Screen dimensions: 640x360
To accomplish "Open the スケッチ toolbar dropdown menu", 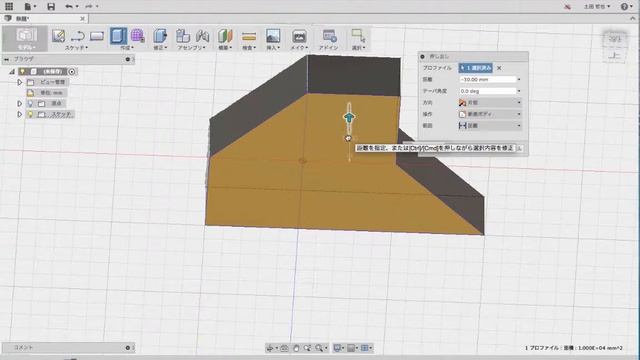I will (x=76, y=48).
